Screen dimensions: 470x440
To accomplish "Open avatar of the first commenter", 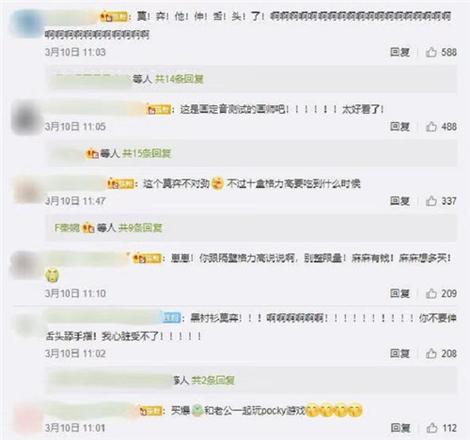I will pyautogui.click(x=25, y=23).
